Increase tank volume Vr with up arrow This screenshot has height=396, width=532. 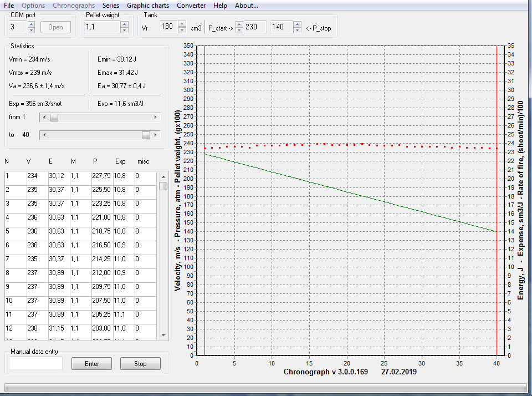click(x=183, y=24)
